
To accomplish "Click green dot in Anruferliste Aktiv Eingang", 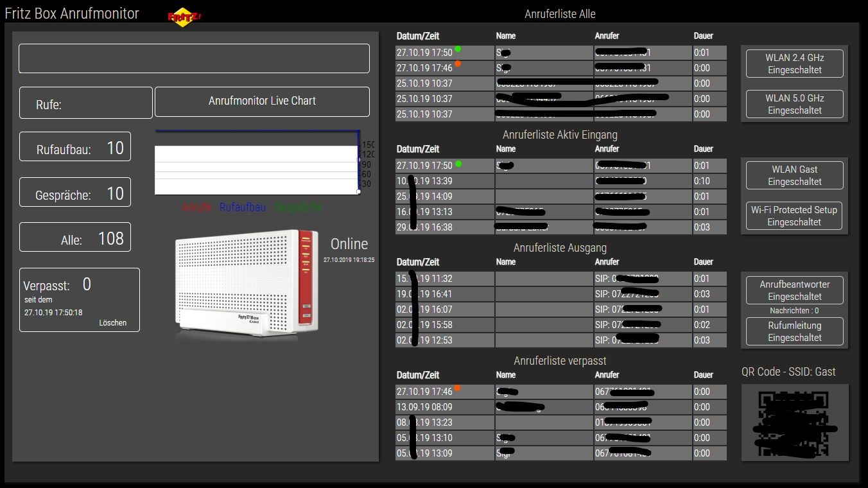I will click(x=458, y=164).
